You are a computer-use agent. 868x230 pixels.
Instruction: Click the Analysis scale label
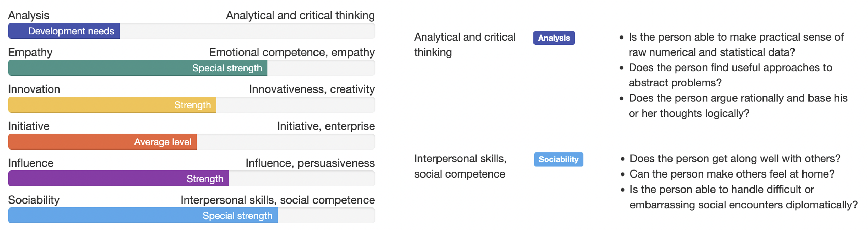(x=29, y=15)
